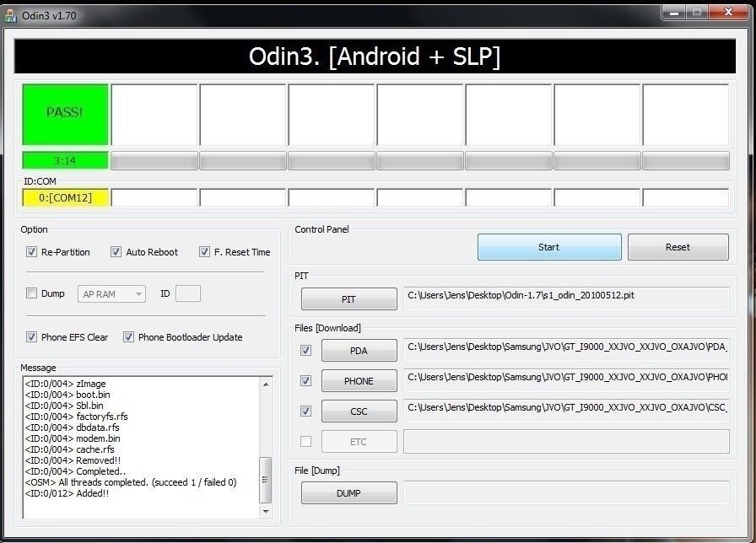Viewport: 756px width, 543px height.
Task: Enable the Re-Partition checkbox
Action: point(32,252)
